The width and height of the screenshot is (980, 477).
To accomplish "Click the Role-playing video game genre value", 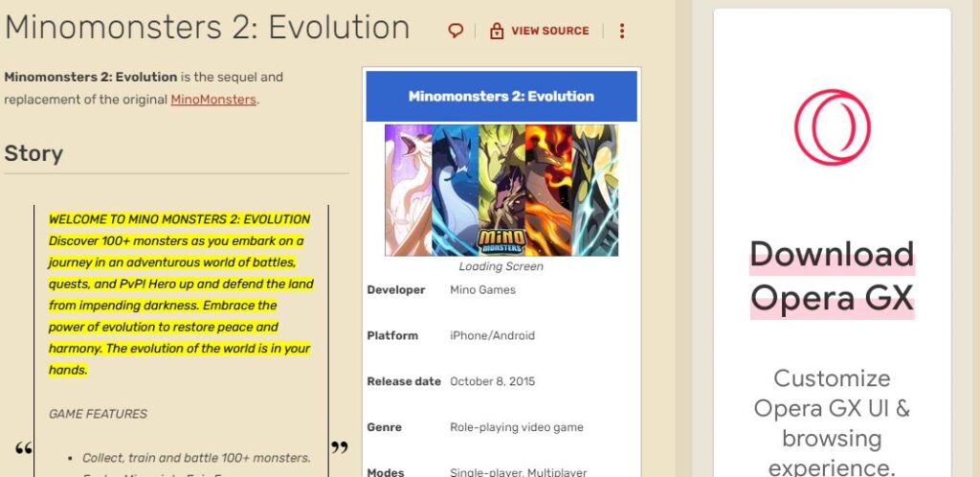I will (x=517, y=427).
